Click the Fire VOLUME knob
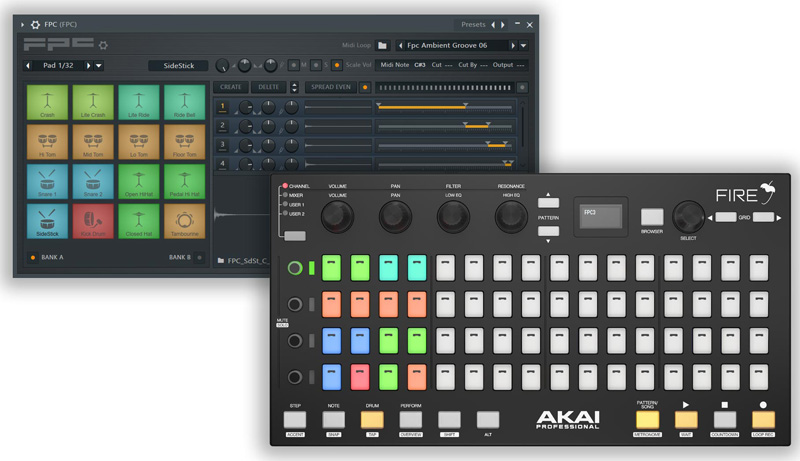 click(x=337, y=217)
